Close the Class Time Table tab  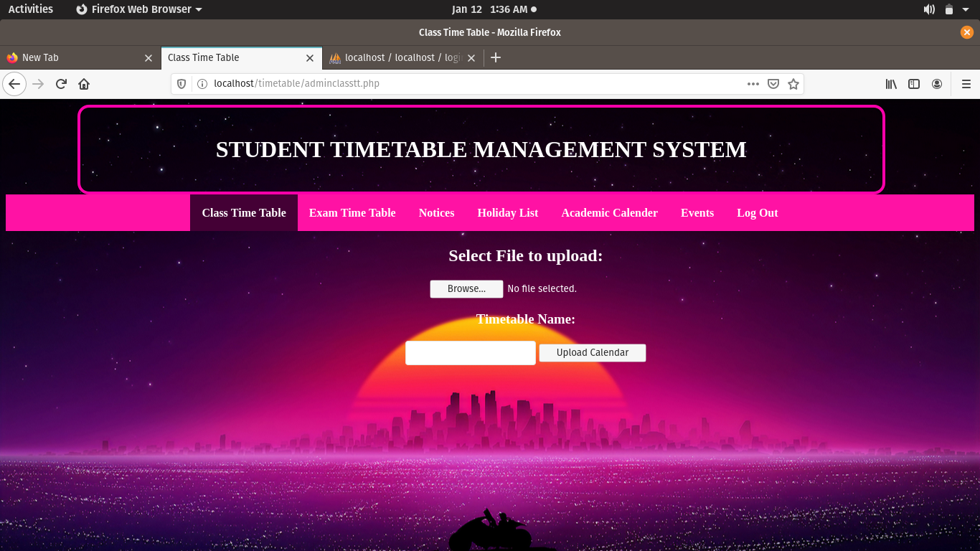310,58
